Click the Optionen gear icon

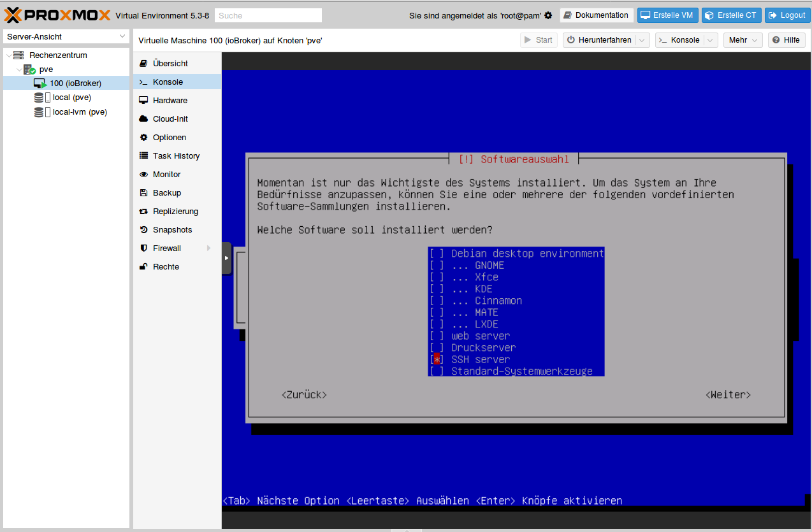[143, 138]
